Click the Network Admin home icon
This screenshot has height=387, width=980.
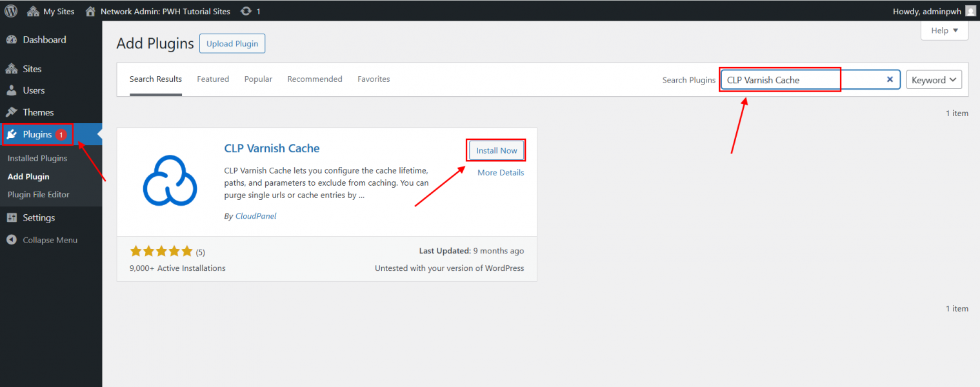(x=90, y=11)
